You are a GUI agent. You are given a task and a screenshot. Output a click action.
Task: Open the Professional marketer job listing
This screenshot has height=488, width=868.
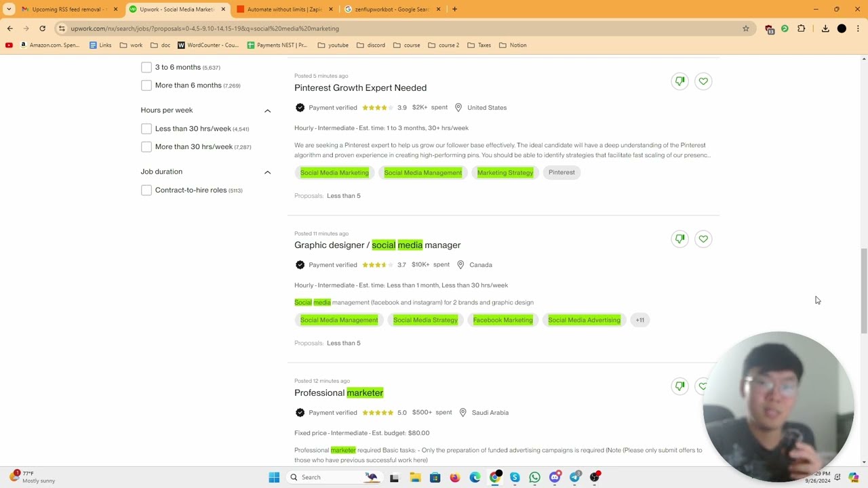338,393
